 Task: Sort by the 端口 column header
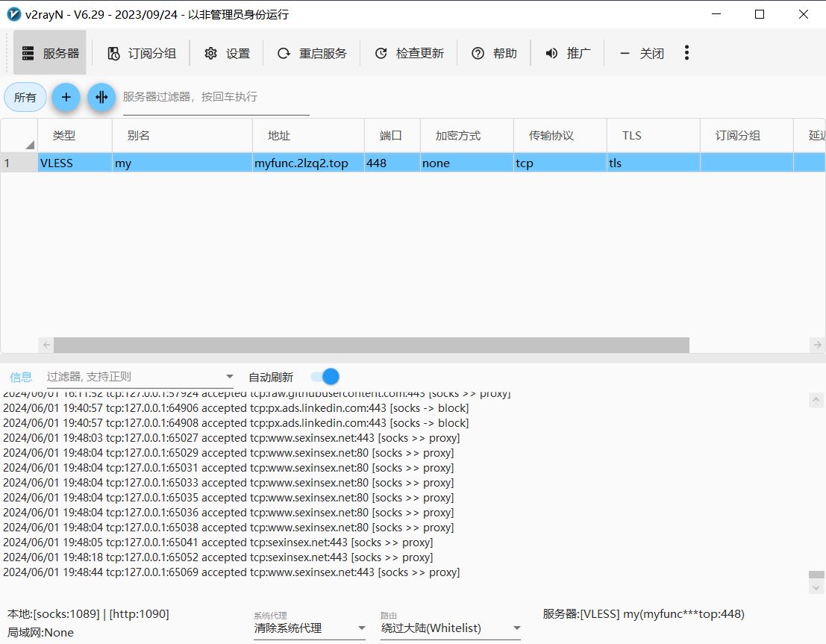click(x=392, y=135)
